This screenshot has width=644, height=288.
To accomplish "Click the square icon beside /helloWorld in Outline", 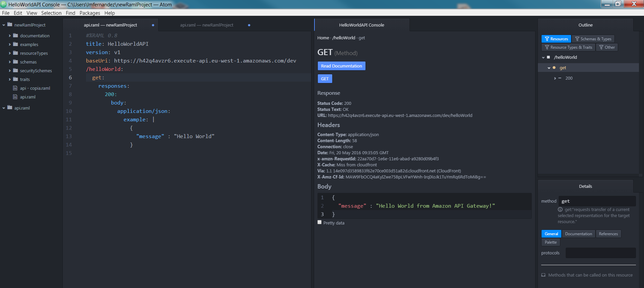I will point(549,57).
